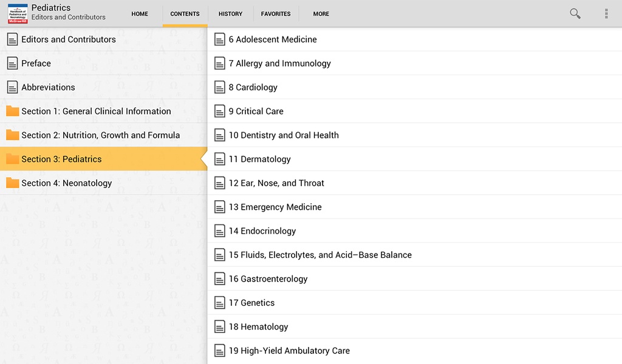
Task: Open chapter 16 Gastroenterology
Action: click(414, 278)
